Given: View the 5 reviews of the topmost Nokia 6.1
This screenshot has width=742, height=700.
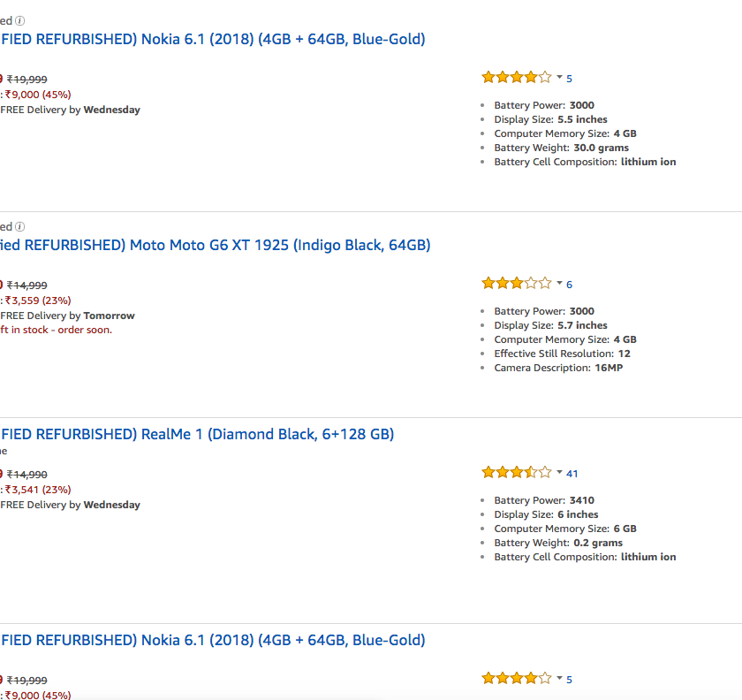Looking at the screenshot, I should 570,78.
